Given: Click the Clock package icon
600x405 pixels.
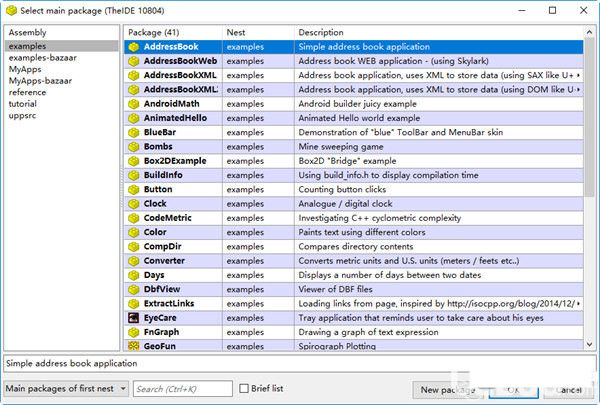Looking at the screenshot, I should (134, 204).
